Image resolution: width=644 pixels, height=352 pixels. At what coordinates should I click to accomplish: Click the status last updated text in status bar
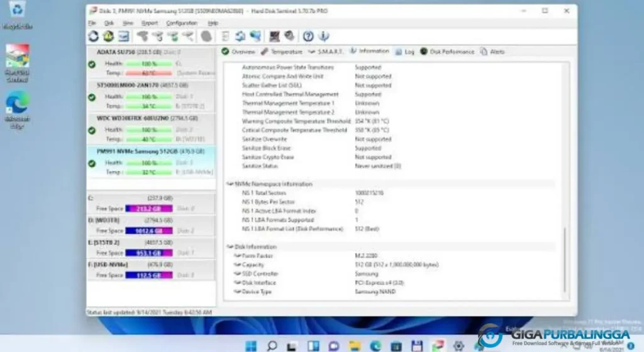(x=150, y=312)
